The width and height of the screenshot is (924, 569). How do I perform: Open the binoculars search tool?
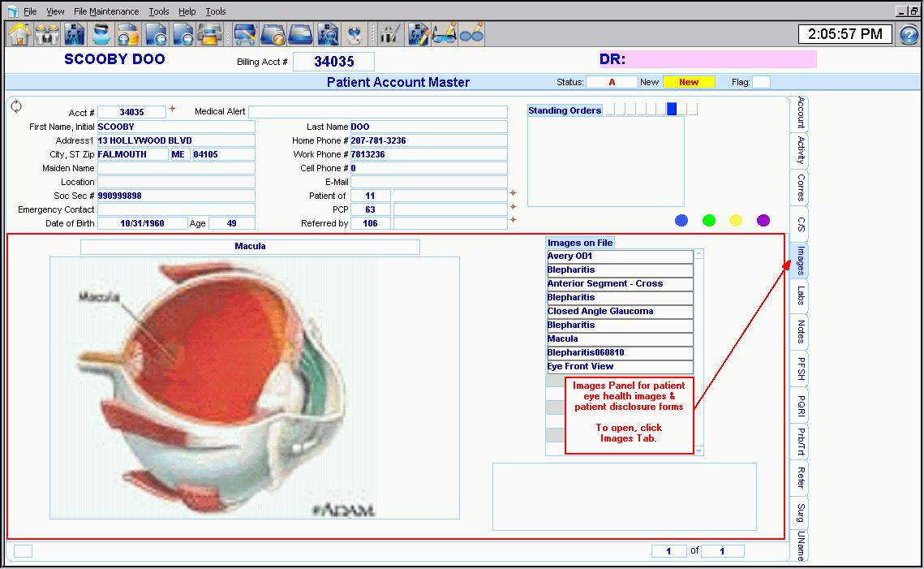(46, 34)
